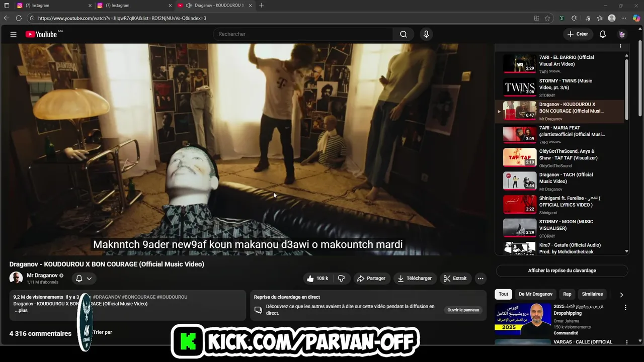
Task: Open options for Dropshipping video
Action: point(625,307)
